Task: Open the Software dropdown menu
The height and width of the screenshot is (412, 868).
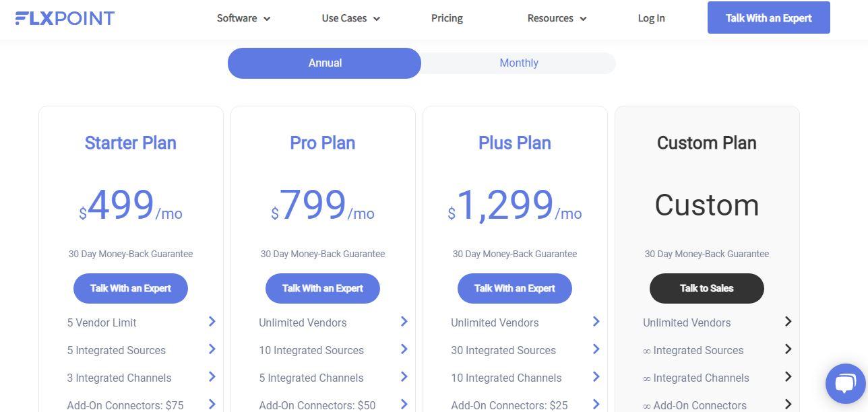Action: click(x=243, y=18)
